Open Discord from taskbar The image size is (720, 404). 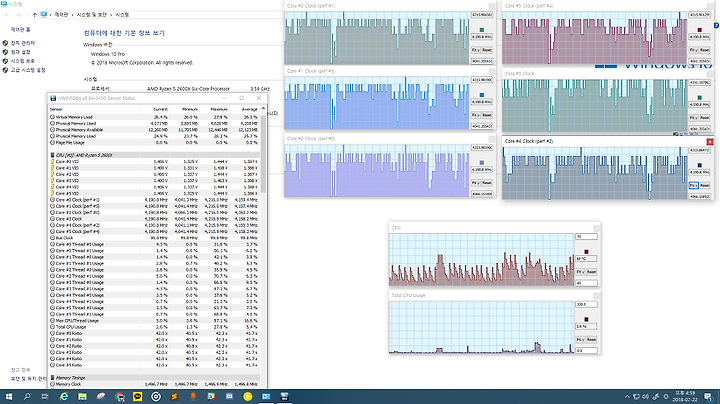229,397
